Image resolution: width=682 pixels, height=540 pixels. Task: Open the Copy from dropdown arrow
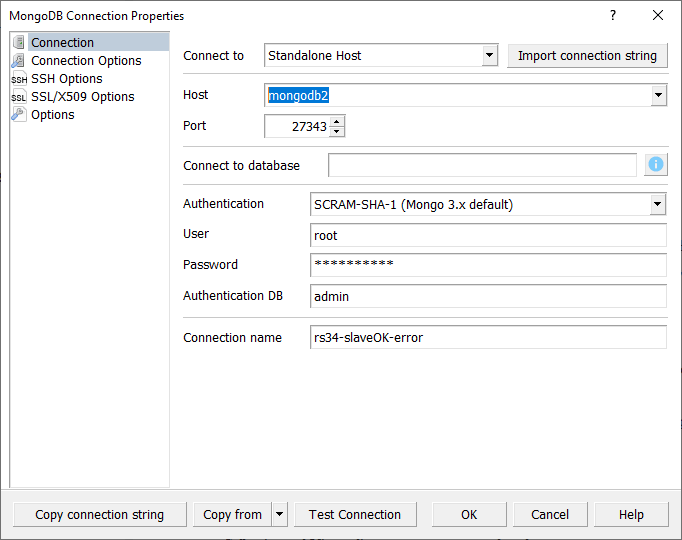(x=279, y=515)
